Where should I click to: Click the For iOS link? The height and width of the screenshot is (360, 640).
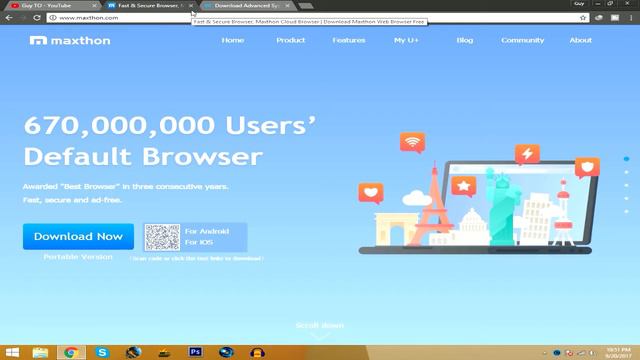click(x=199, y=242)
